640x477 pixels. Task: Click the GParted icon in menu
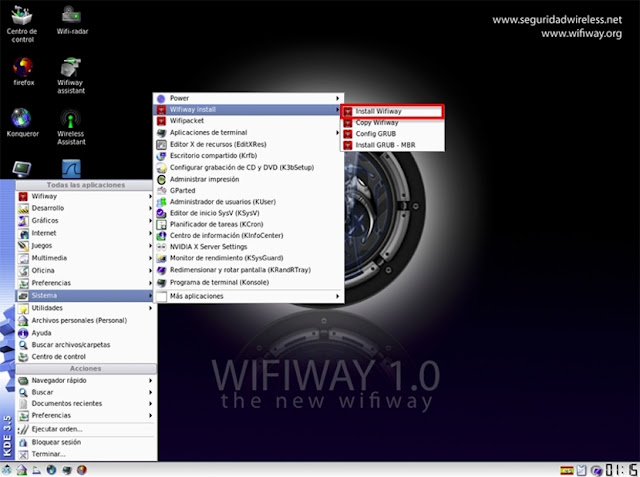(x=162, y=191)
